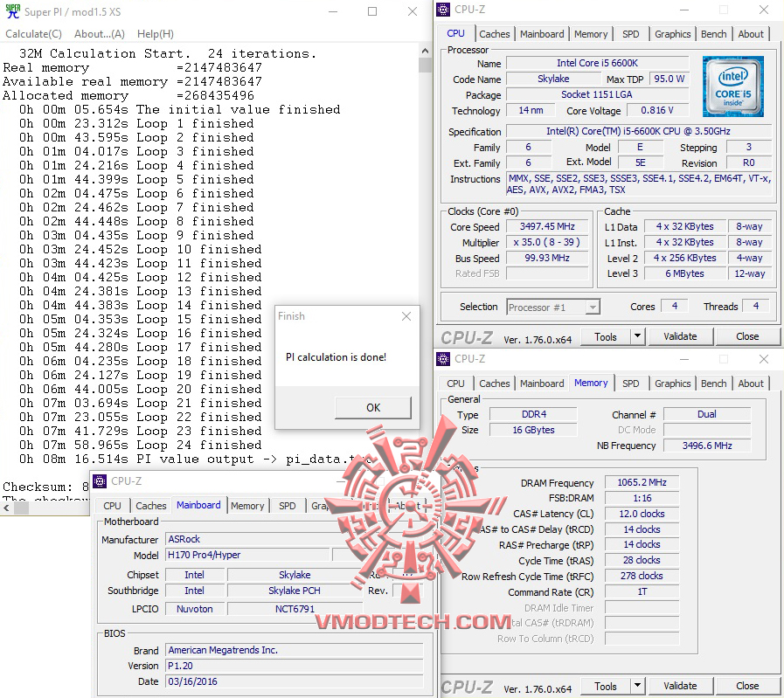Switch to Bench tab in top CPU-Z window
Image resolution: width=784 pixels, height=698 pixels.
click(x=713, y=34)
